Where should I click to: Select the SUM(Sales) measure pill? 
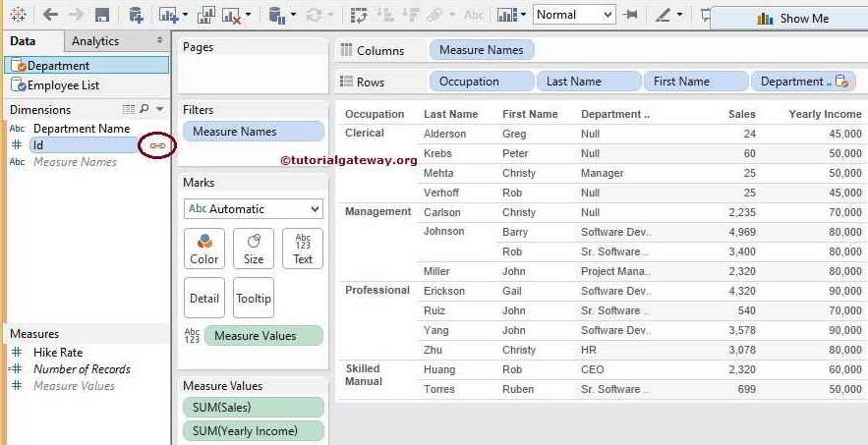[x=254, y=408]
